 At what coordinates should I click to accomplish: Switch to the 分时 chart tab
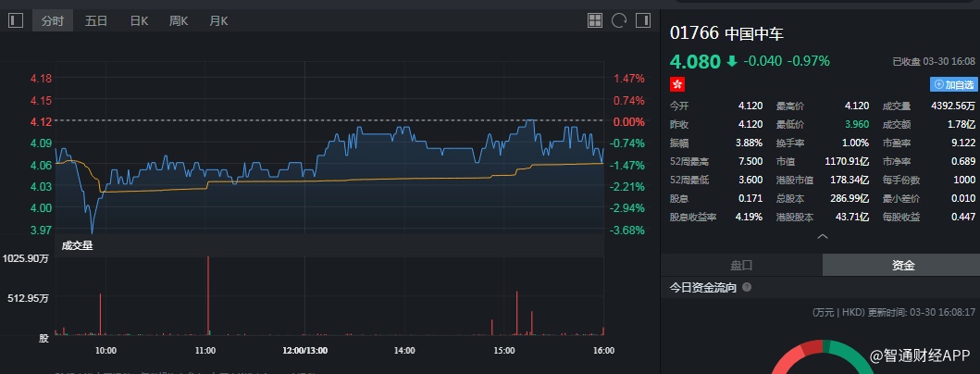coord(53,20)
